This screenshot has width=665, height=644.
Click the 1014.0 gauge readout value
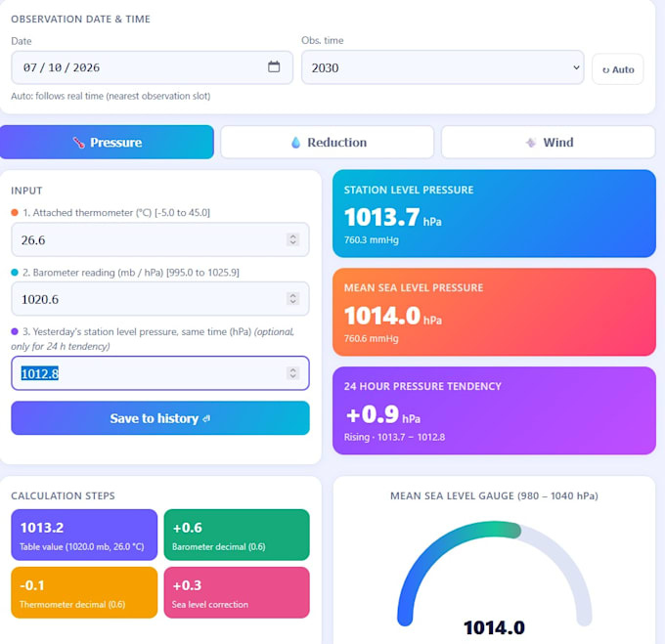pyautogui.click(x=494, y=628)
